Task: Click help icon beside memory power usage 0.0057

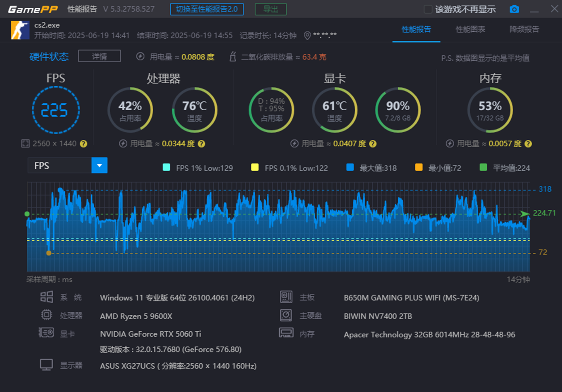Action: point(528,144)
